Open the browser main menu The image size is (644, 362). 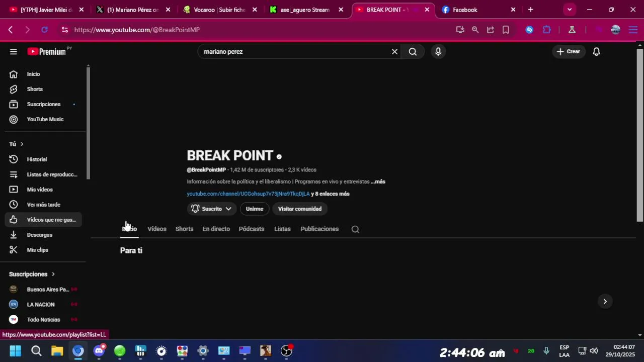click(x=633, y=30)
